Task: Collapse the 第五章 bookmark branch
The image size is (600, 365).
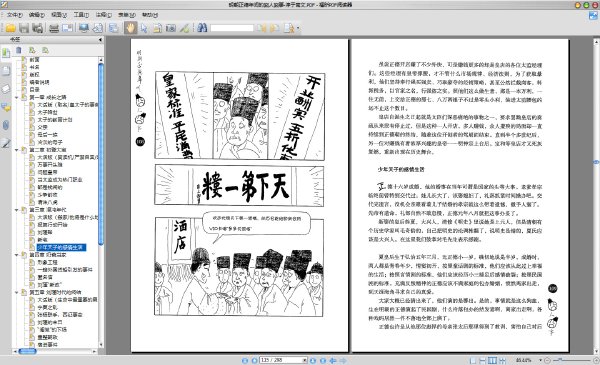Action: coord(16,292)
